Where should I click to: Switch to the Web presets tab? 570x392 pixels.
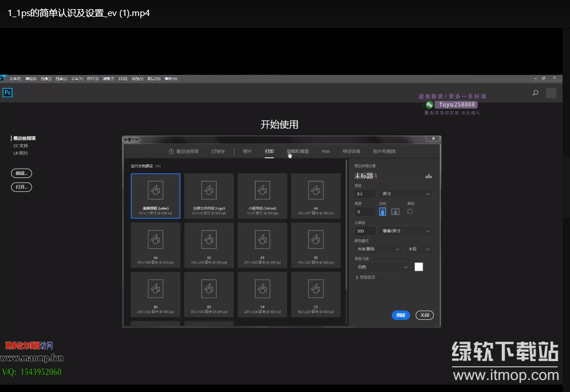coord(325,152)
